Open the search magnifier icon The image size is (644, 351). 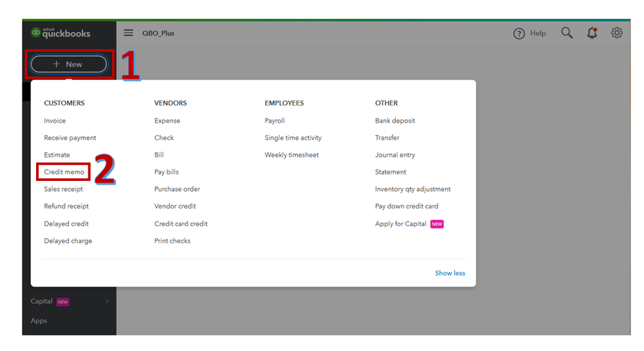tap(567, 33)
